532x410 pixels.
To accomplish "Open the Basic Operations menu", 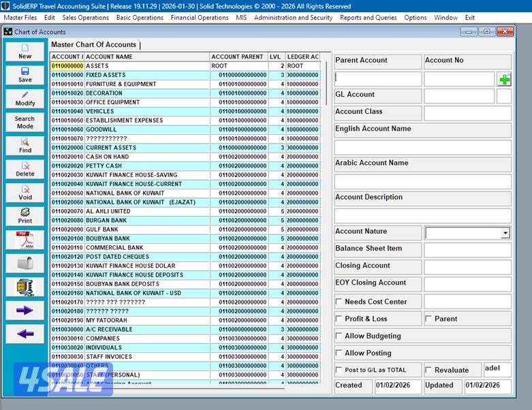I will point(140,18).
